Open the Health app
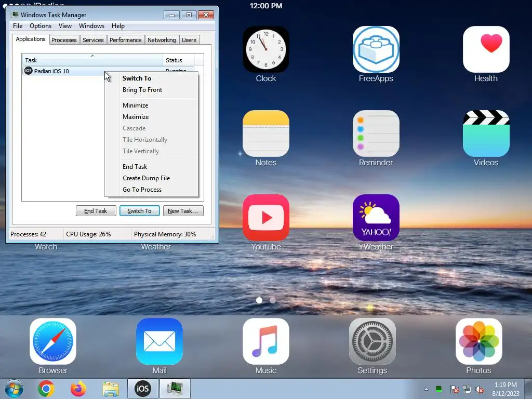The image size is (532, 399). point(486,49)
